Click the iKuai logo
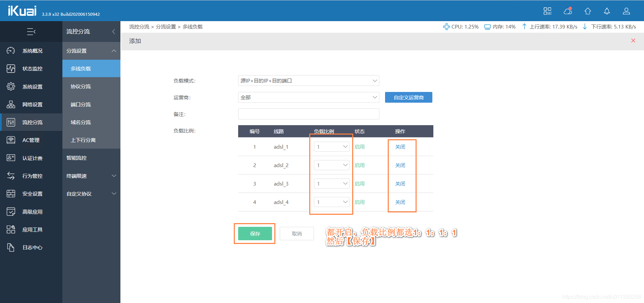The image size is (644, 303). coord(22,11)
